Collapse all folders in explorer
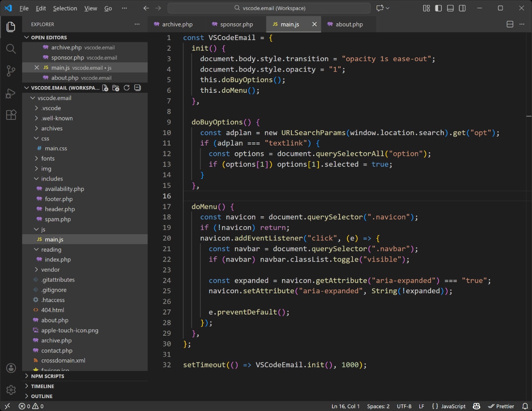532x411 pixels. [138, 88]
